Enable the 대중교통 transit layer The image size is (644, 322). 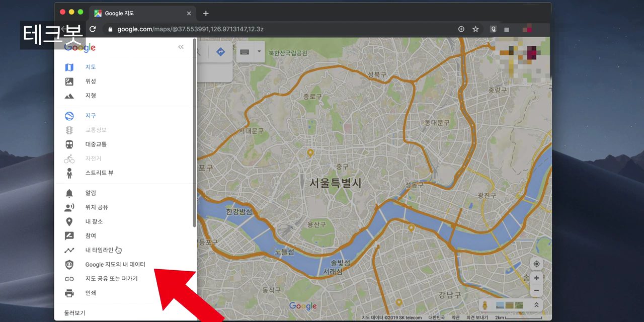pyautogui.click(x=96, y=144)
